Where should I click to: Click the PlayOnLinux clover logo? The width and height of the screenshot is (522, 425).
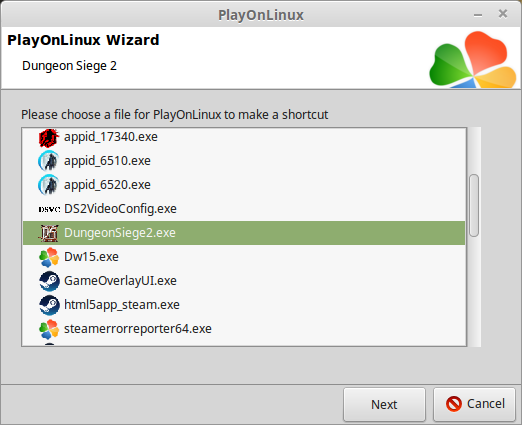point(473,59)
